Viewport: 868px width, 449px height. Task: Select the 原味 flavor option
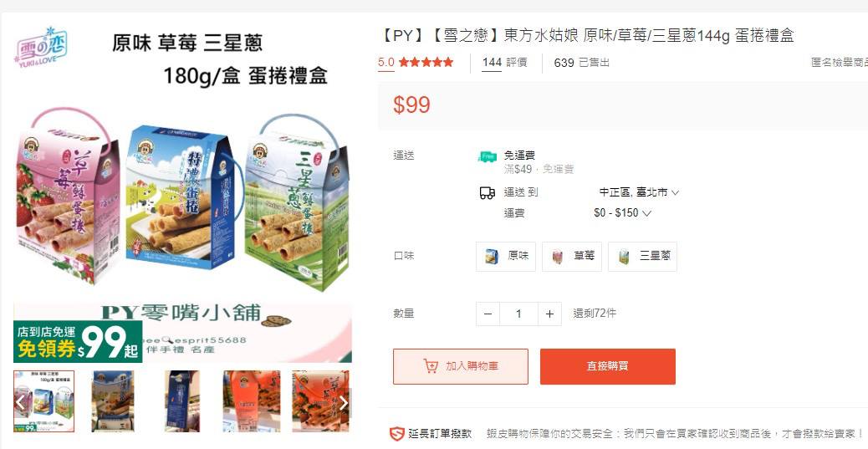click(505, 257)
